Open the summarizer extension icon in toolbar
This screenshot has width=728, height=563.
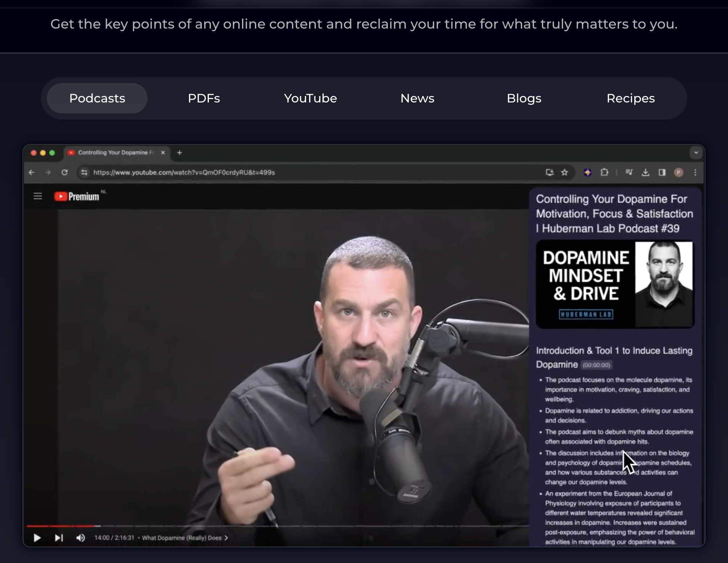click(x=587, y=172)
